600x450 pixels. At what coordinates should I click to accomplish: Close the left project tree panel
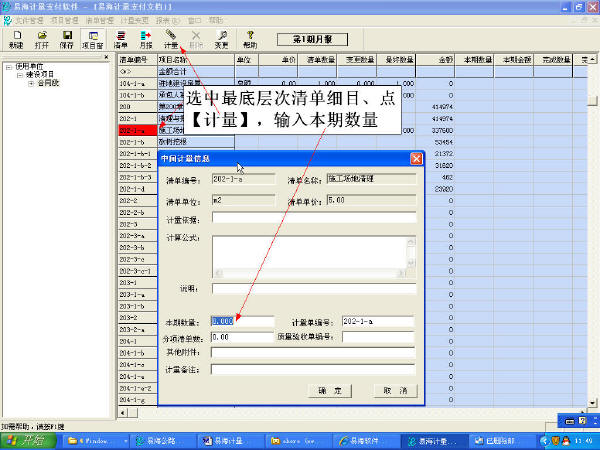(106, 57)
